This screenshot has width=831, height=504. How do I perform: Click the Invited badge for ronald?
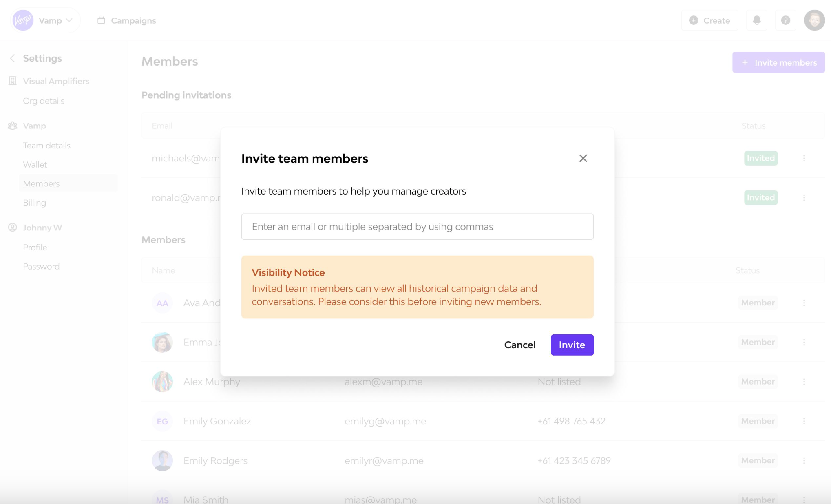coord(760,198)
